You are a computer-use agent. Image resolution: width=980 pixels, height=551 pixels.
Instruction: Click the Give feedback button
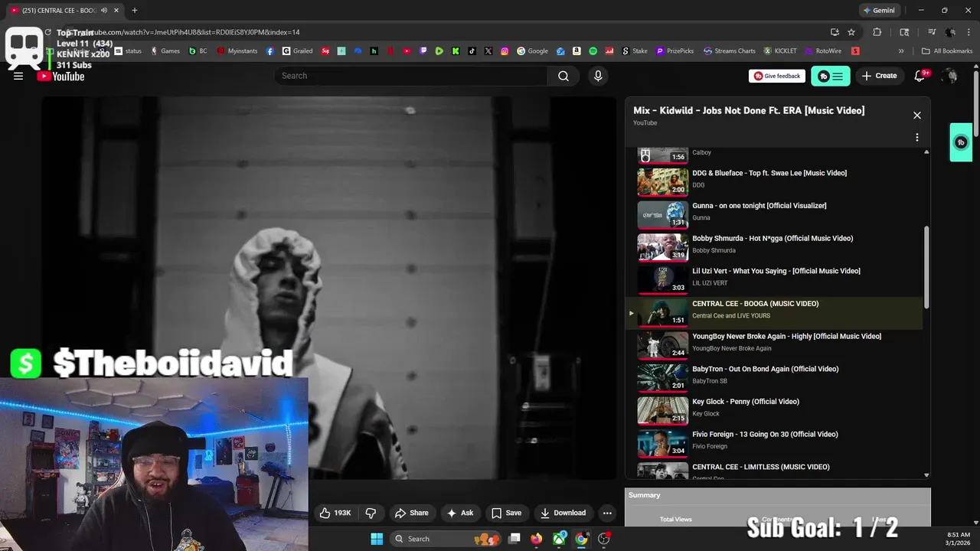[x=776, y=76]
